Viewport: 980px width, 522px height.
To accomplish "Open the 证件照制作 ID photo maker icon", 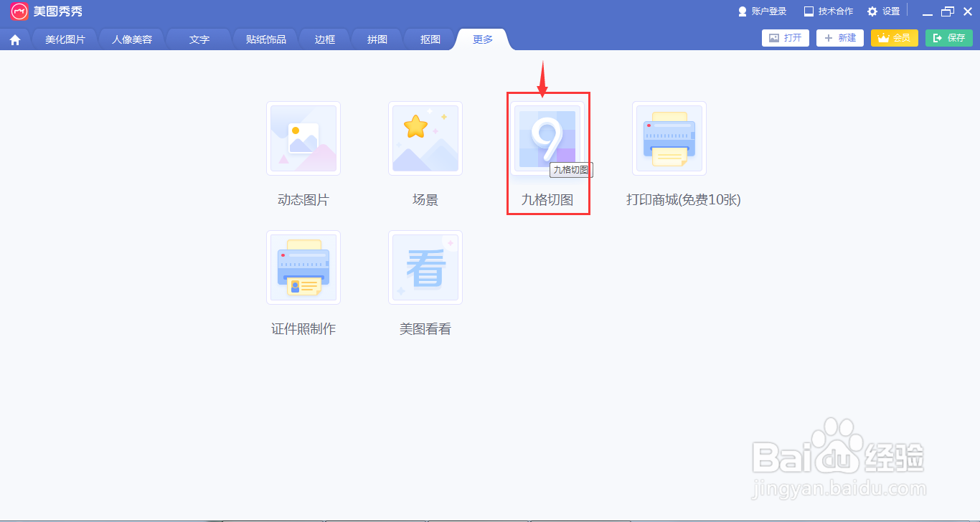I will tap(303, 267).
